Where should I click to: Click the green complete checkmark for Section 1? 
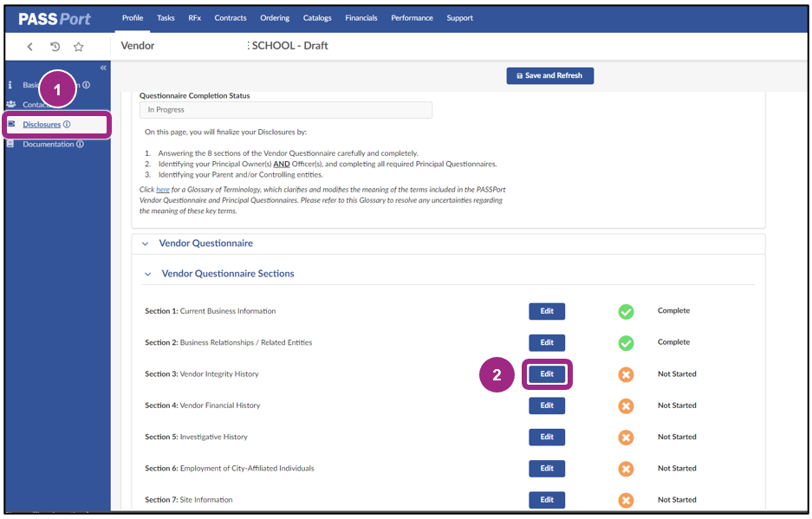[x=626, y=310]
